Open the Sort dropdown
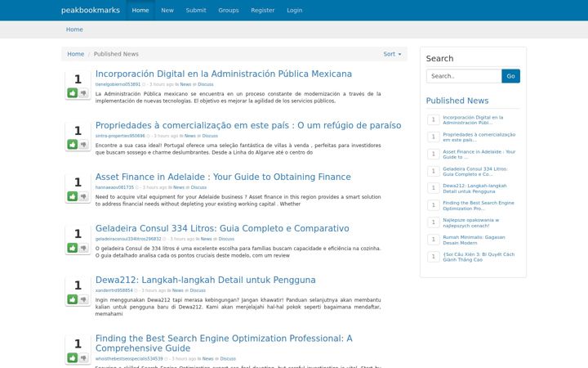This screenshot has width=588, height=368. pyautogui.click(x=392, y=54)
